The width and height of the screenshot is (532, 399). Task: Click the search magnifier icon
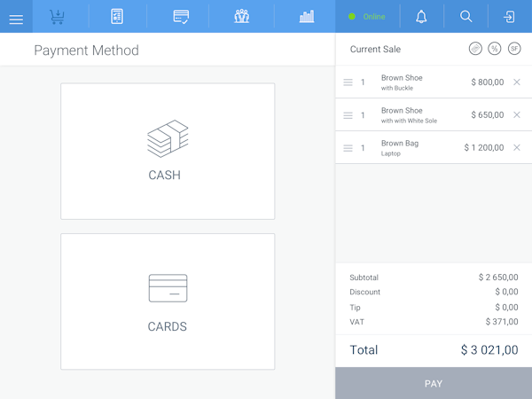pyautogui.click(x=465, y=16)
